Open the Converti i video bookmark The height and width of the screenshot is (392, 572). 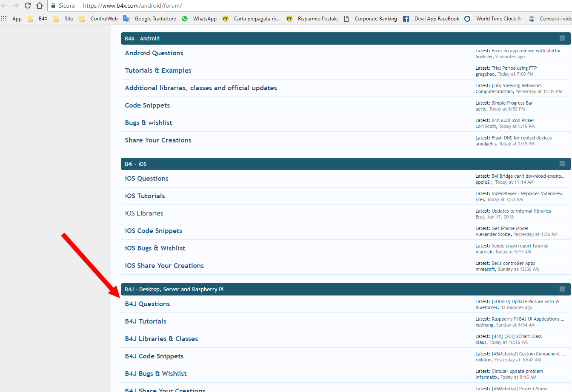tap(550, 19)
